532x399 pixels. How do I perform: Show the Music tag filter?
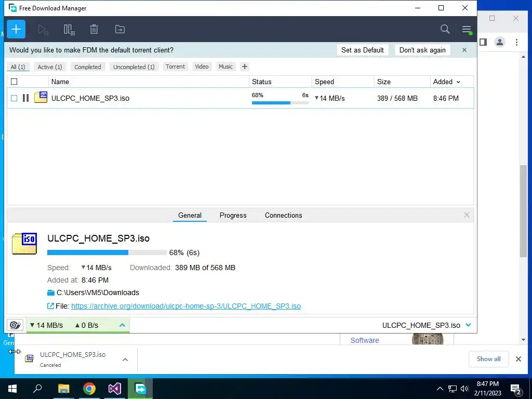225,66
